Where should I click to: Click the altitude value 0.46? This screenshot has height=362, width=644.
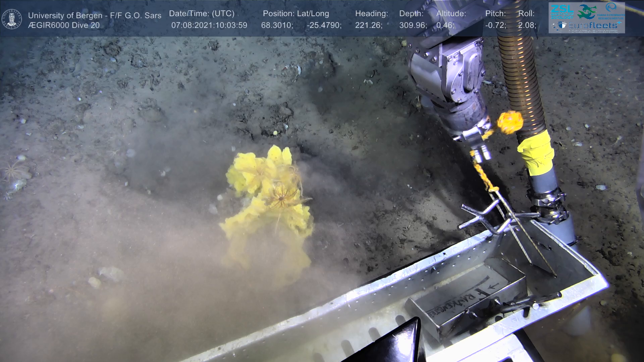pyautogui.click(x=445, y=25)
